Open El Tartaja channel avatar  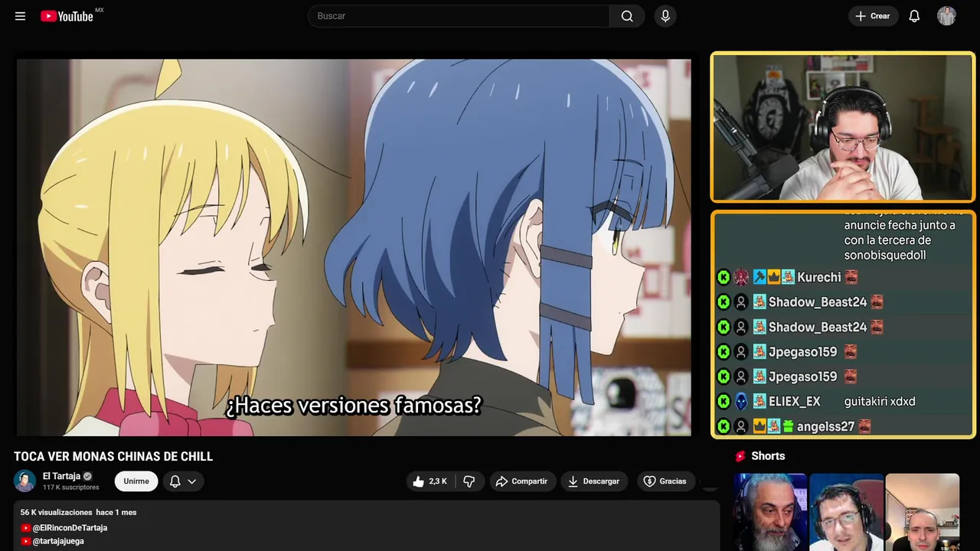coord(25,481)
